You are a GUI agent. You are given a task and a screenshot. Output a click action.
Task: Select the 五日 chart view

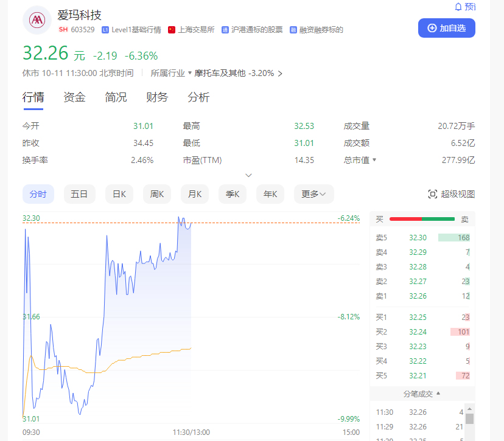(x=79, y=194)
